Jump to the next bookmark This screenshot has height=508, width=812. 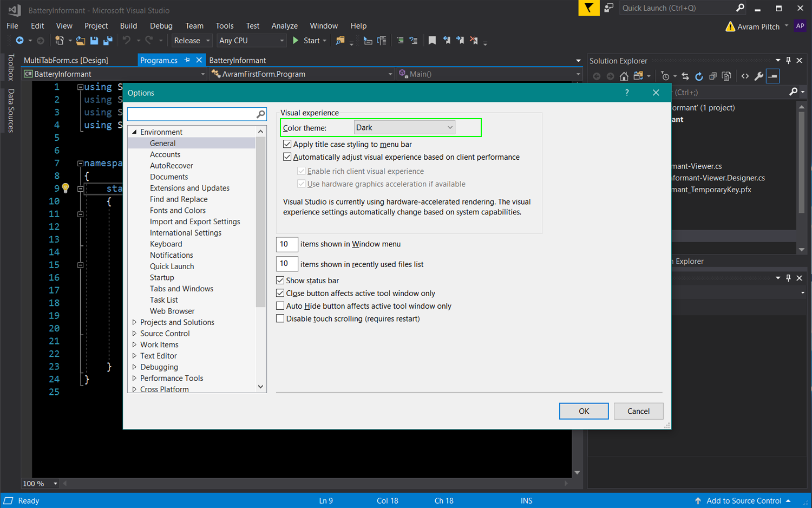[460, 41]
